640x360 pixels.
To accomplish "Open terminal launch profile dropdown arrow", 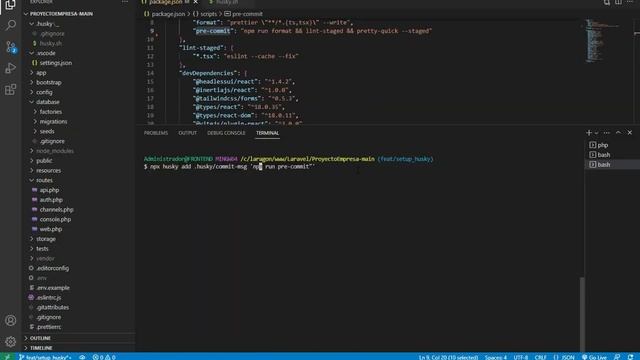I will [596, 133].
